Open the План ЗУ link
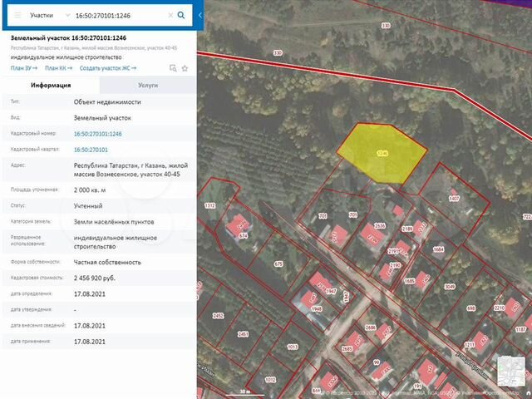The width and height of the screenshot is (532, 399). tap(24, 67)
